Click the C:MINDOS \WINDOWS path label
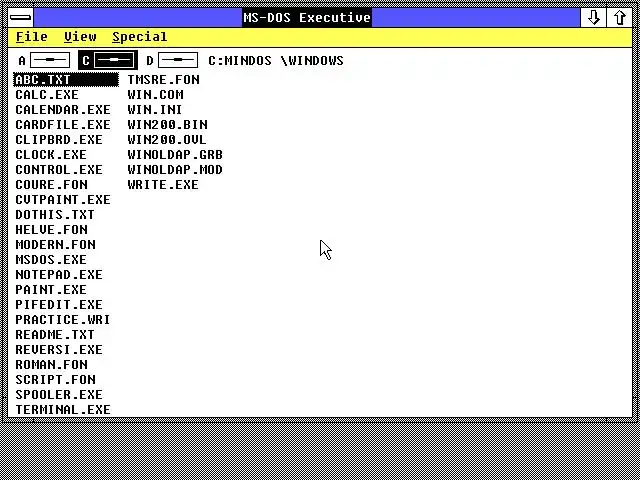 [276, 61]
